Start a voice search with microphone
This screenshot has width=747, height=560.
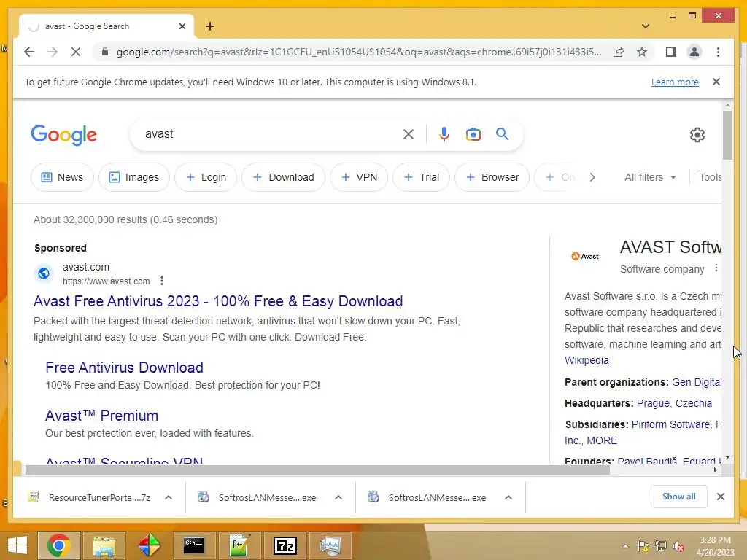coord(444,134)
